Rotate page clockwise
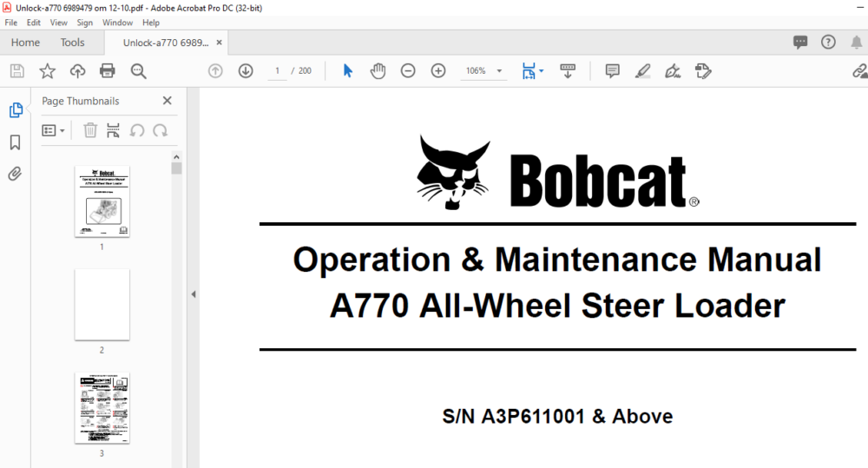The image size is (868, 468). tap(161, 131)
